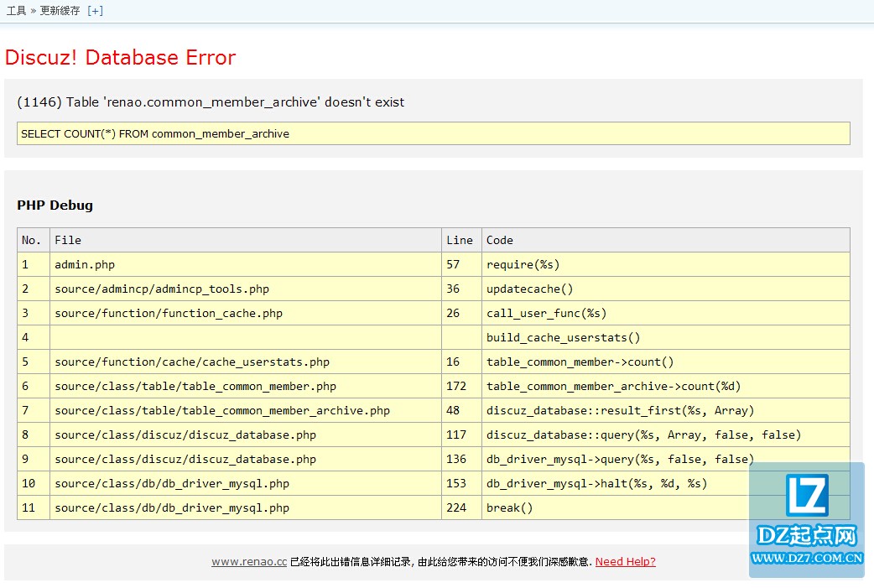Click db_driver_mysql->halt code cell
This screenshot has width=874, height=588.
pyautogui.click(x=665, y=484)
